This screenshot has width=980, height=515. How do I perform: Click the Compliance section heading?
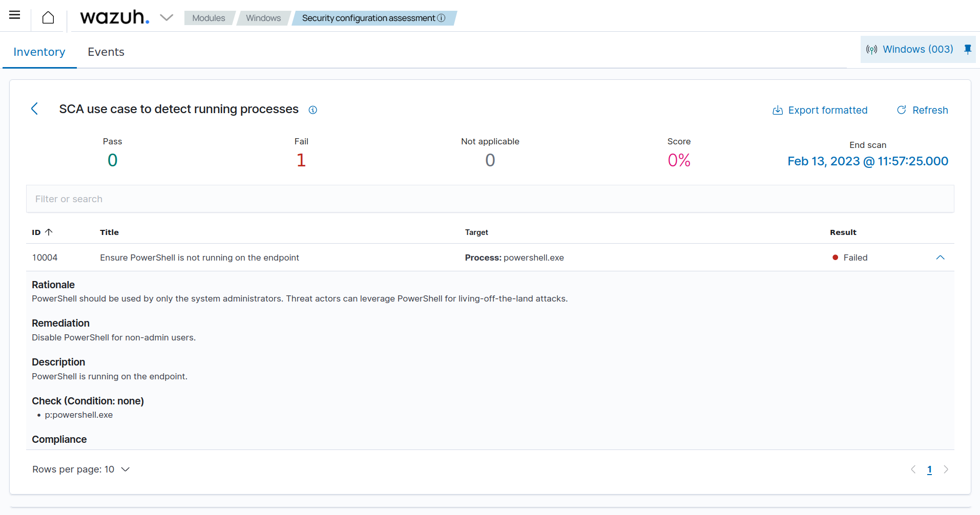point(59,439)
